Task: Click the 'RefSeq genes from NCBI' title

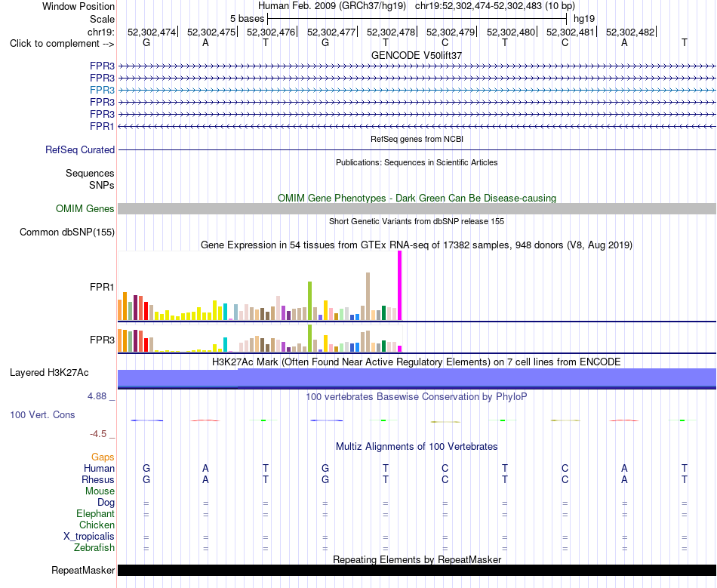Action: (417, 139)
